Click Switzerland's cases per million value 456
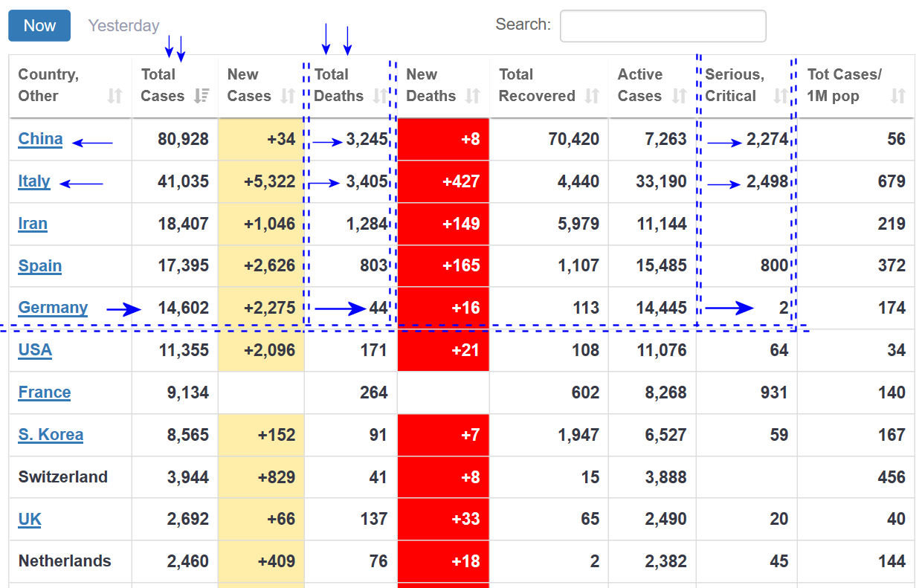Viewport: 922px width, 588px height. [x=892, y=477]
